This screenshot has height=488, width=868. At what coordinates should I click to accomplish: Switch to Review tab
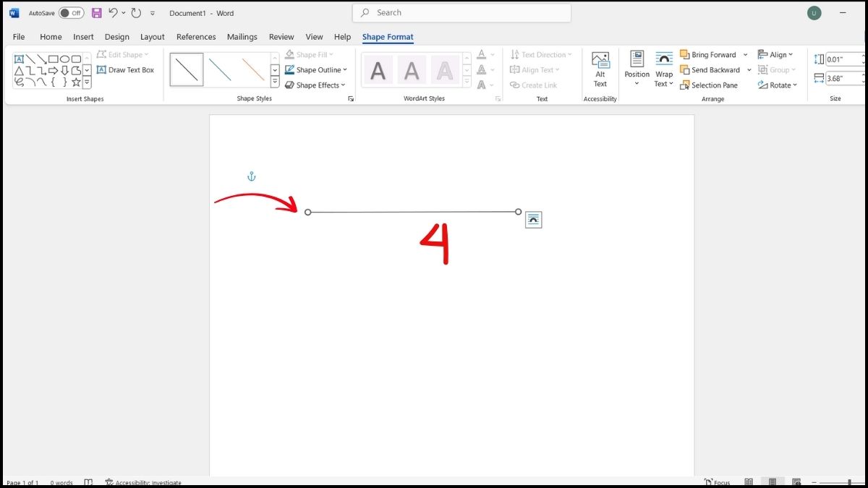pyautogui.click(x=281, y=37)
